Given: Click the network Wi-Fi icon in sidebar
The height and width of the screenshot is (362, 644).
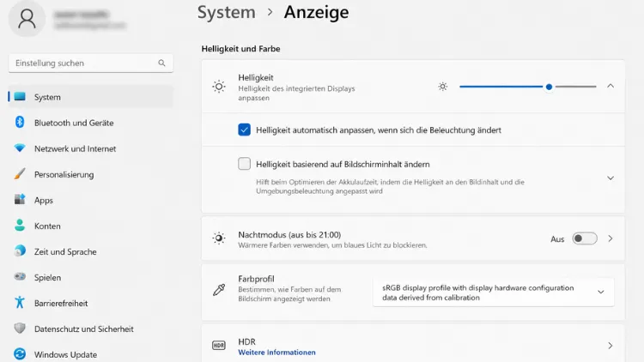Looking at the screenshot, I should 19,148.
